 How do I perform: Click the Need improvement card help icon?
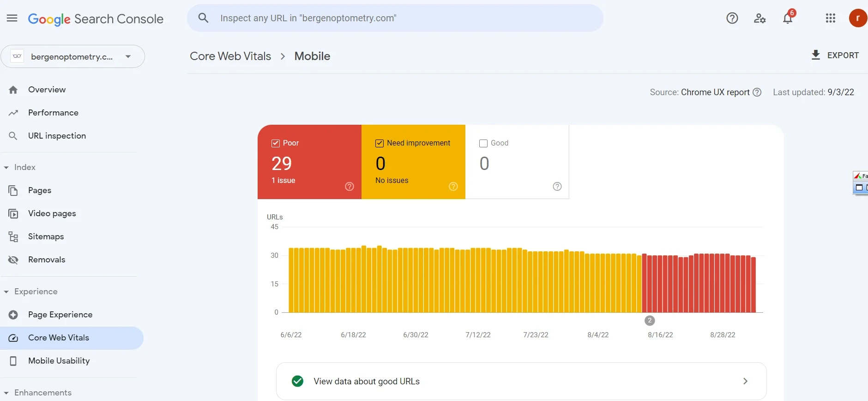pos(453,186)
